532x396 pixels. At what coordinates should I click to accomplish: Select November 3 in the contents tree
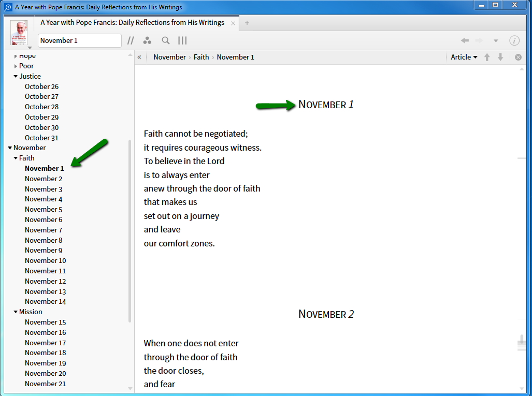point(44,189)
